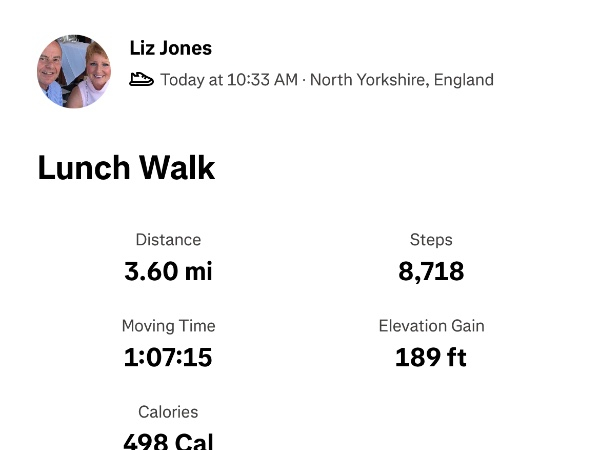The width and height of the screenshot is (600, 450).
Task: Select the 8,718 steps value
Action: [431, 271]
